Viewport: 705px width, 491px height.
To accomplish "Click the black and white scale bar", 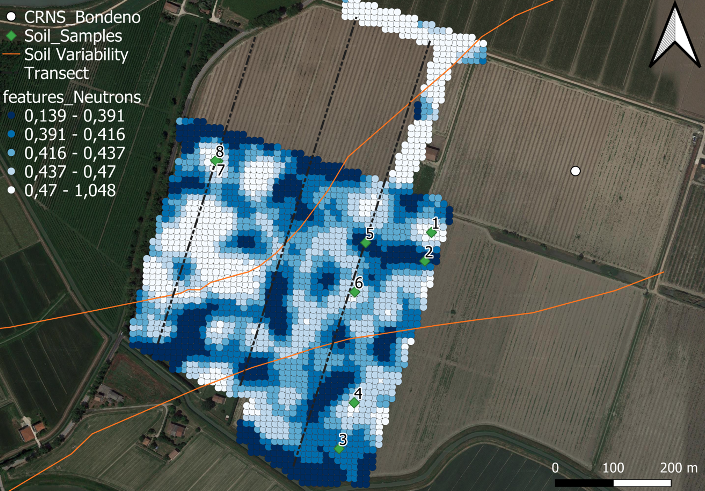I will [x=613, y=483].
